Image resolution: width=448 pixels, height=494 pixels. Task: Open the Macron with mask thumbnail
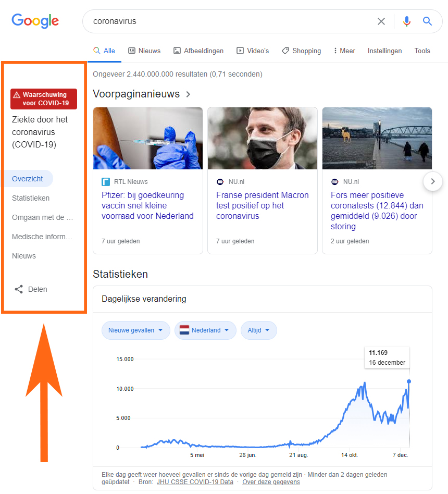click(263, 138)
